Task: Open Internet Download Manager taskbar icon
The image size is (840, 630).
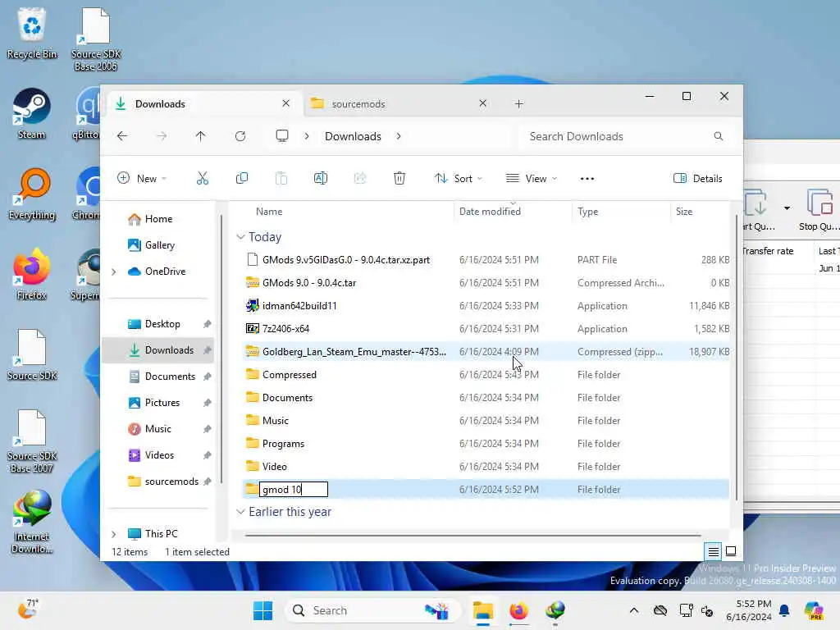Action: (555, 610)
